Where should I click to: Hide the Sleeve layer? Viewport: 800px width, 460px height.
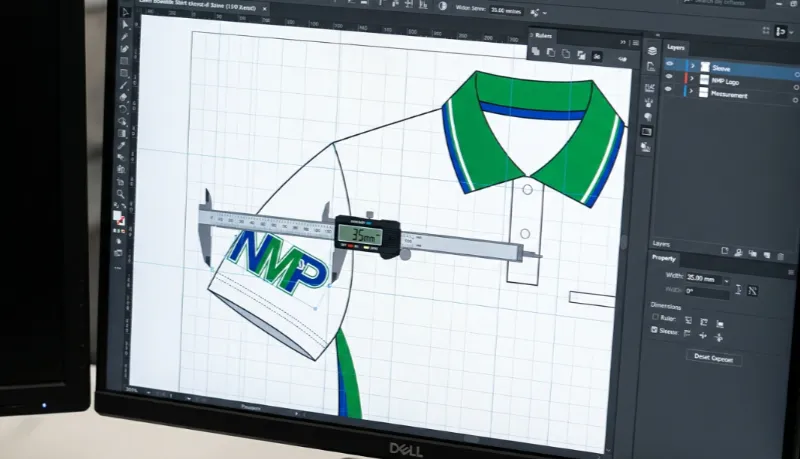pyautogui.click(x=670, y=64)
